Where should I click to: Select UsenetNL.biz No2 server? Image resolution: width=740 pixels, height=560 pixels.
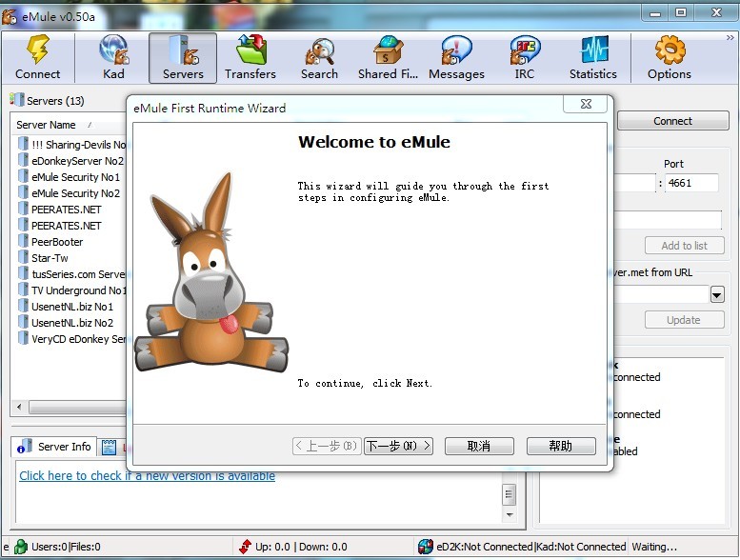pyautogui.click(x=72, y=323)
